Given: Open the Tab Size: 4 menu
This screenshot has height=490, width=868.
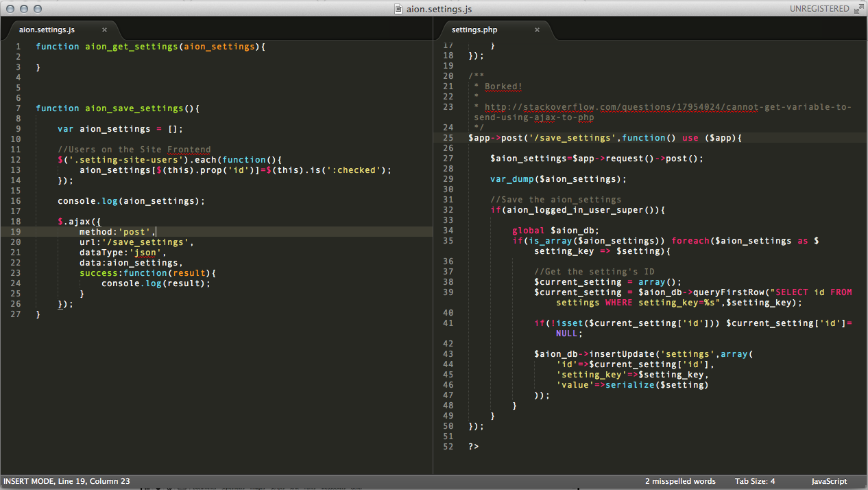Looking at the screenshot, I should click(x=755, y=481).
